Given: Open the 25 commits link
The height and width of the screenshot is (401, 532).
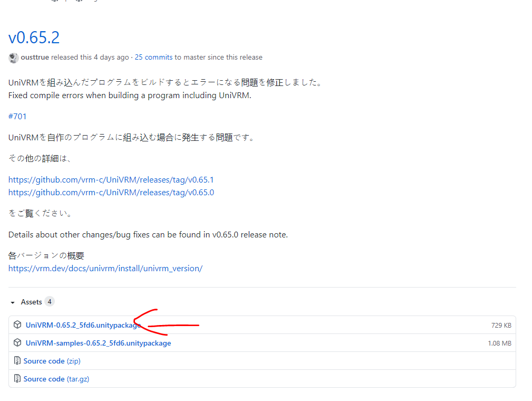Looking at the screenshot, I should pos(154,57).
